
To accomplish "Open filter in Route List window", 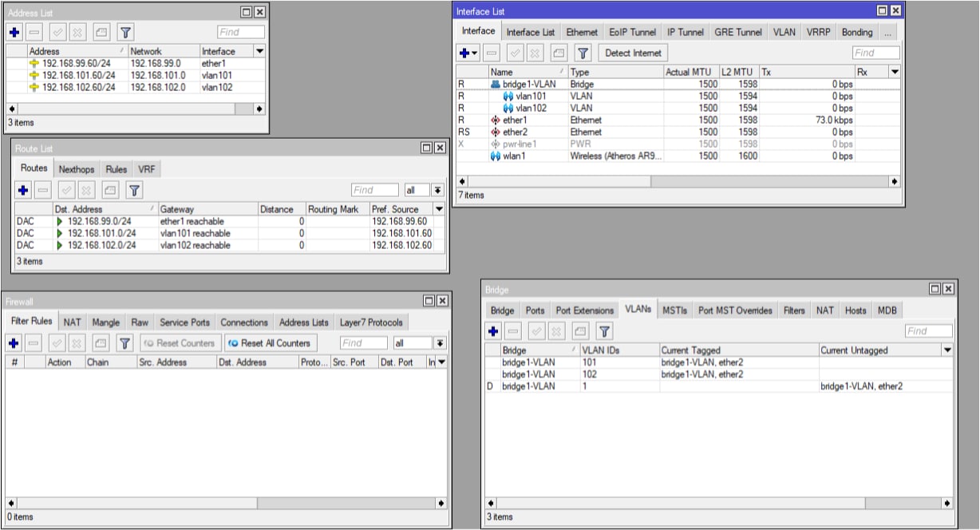I will tap(134, 190).
